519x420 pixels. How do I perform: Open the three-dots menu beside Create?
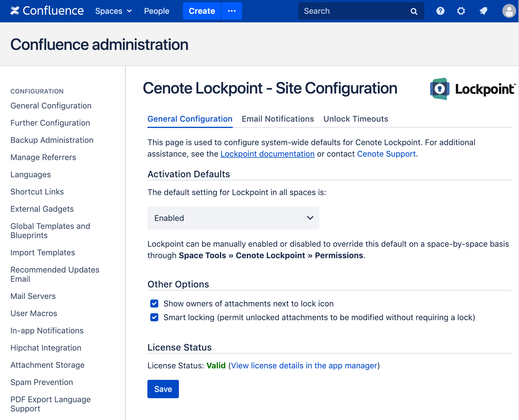[231, 11]
